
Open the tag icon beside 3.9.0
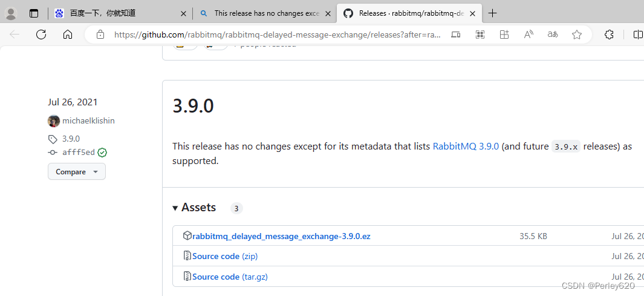click(53, 139)
